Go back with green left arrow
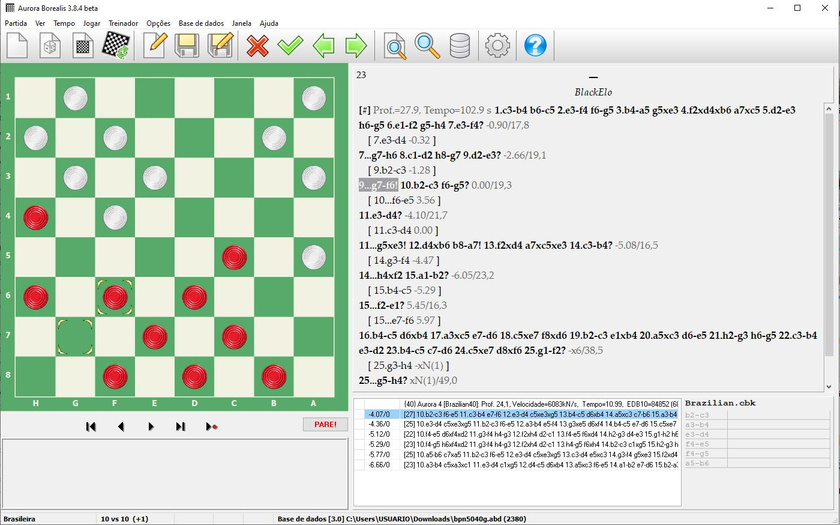The height and width of the screenshot is (525, 840). click(x=324, y=46)
